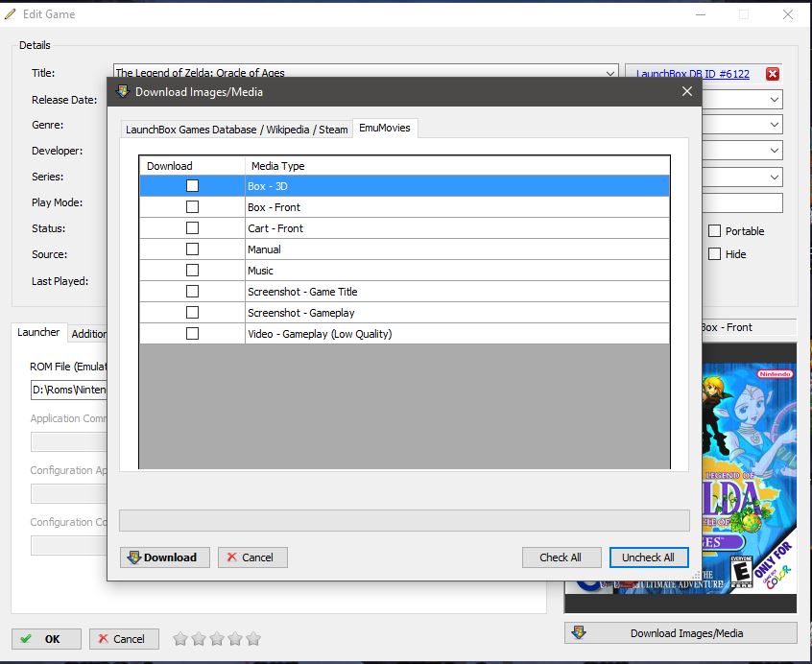Select the Cart - Front row text

(x=275, y=228)
